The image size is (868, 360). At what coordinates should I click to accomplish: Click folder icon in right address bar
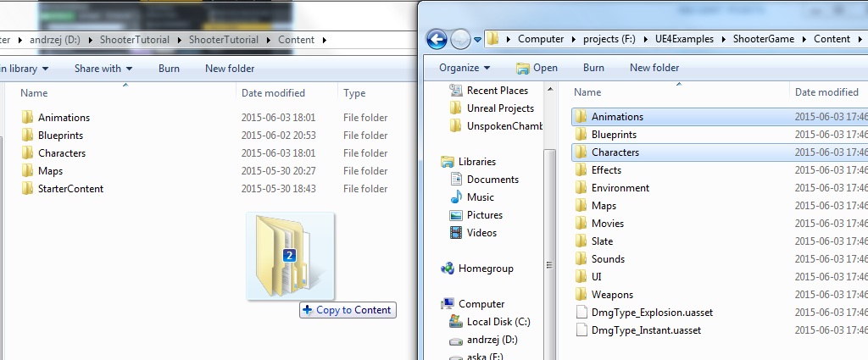pos(492,39)
